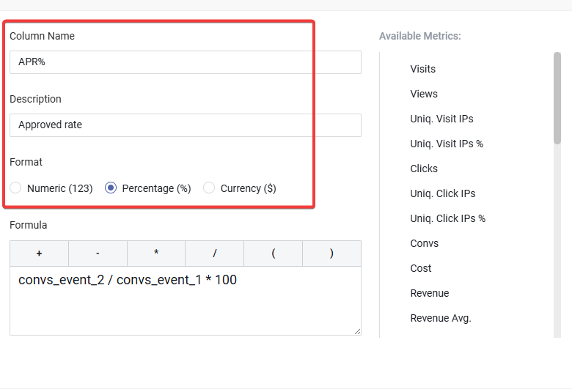
Task: Click the Available Metrics list scrollbar
Action: coord(557,99)
